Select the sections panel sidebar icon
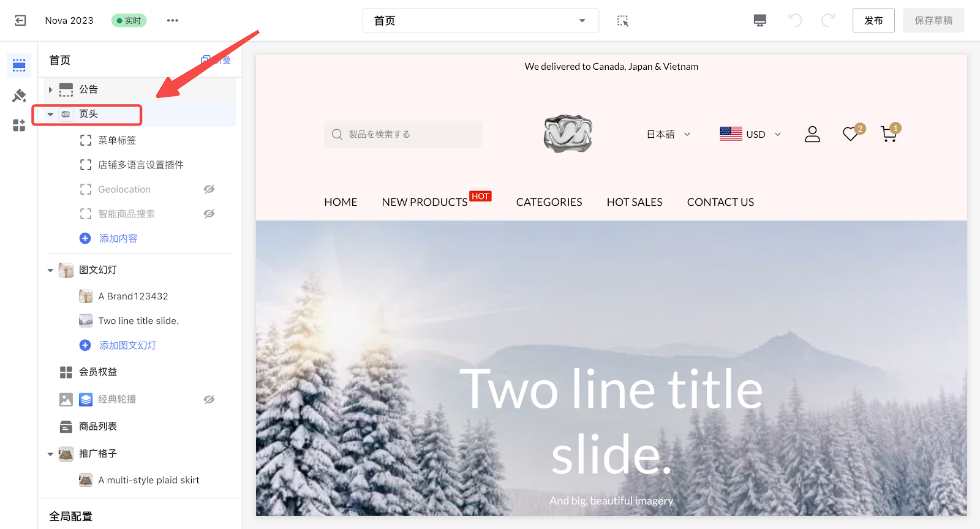This screenshot has height=529, width=980. (19, 65)
